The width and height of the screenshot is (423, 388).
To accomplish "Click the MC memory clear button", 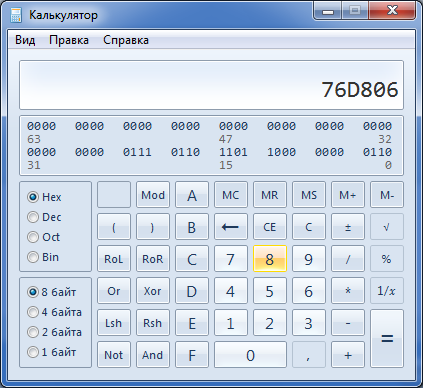I will click(231, 195).
